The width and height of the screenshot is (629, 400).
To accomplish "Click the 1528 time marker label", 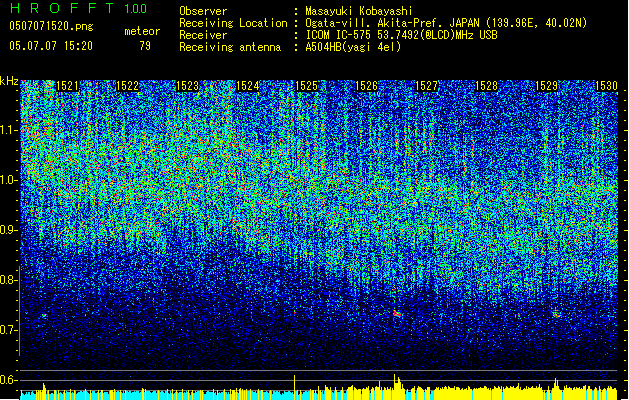I will coord(487,86).
